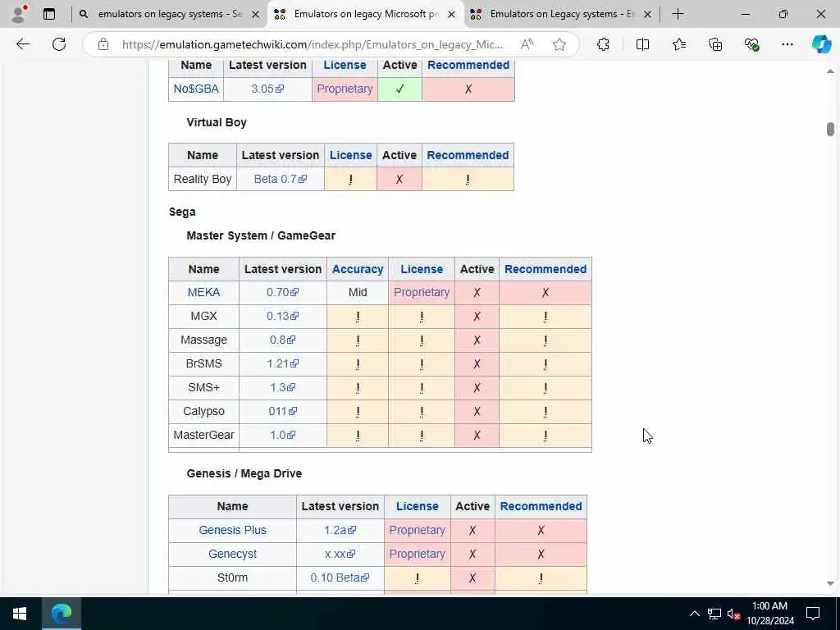
Task: Click Recommended header in Master System table
Action: [x=546, y=269]
